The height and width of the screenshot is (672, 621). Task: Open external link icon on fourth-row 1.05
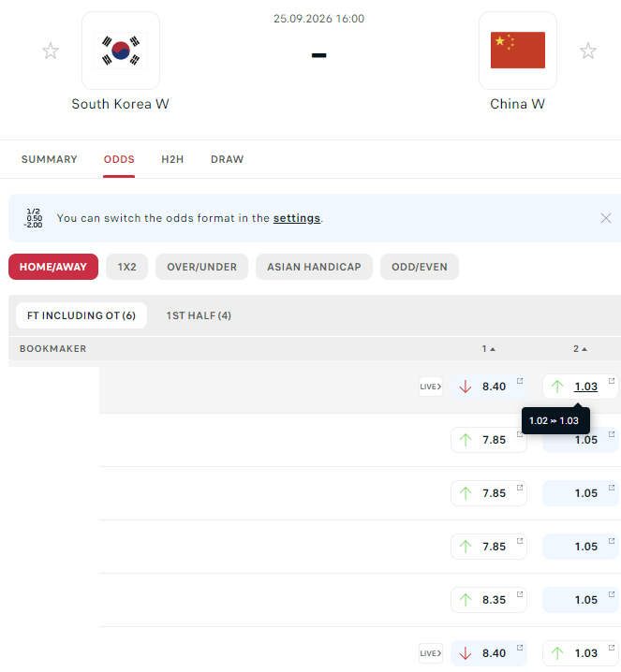point(612,540)
